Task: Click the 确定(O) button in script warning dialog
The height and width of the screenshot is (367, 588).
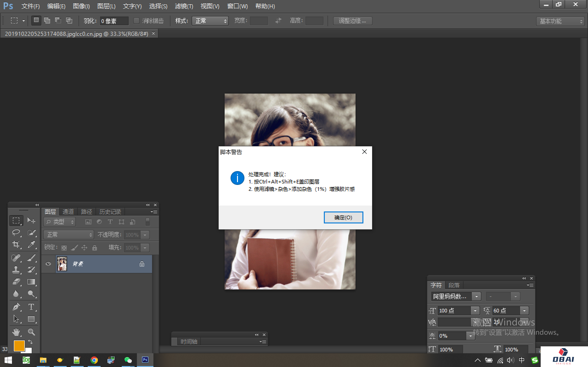Action: [x=343, y=217]
